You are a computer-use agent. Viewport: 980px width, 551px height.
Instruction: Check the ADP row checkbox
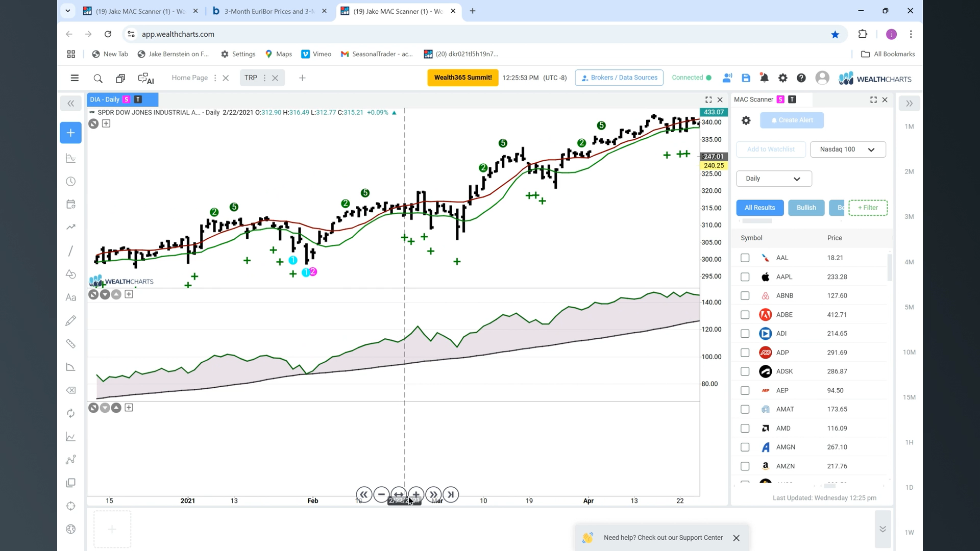745,353
